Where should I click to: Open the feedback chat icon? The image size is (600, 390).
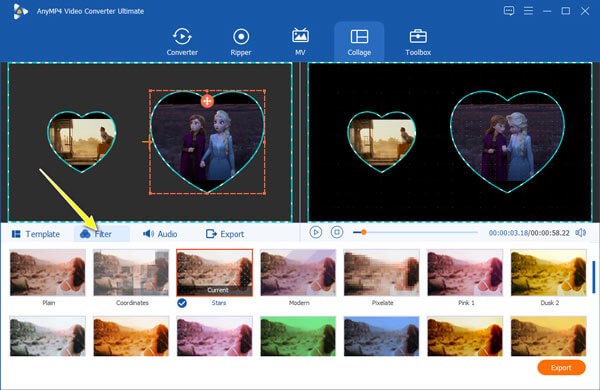pyautogui.click(x=509, y=11)
